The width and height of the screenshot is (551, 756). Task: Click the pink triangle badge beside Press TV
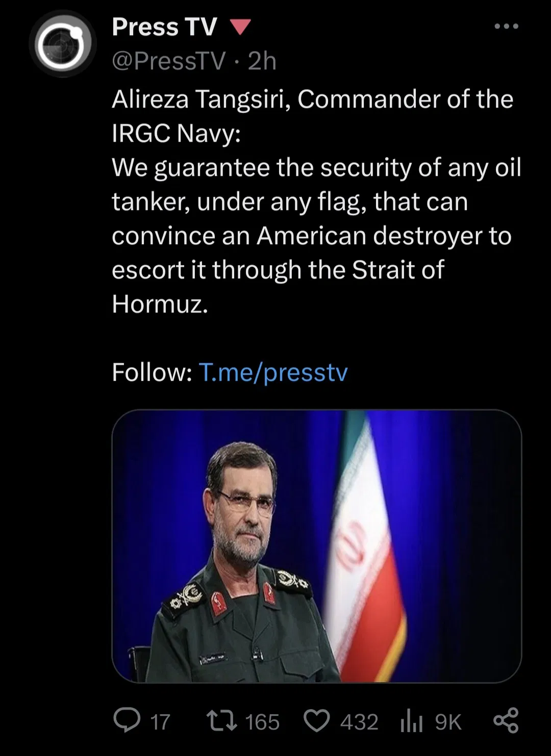(240, 27)
